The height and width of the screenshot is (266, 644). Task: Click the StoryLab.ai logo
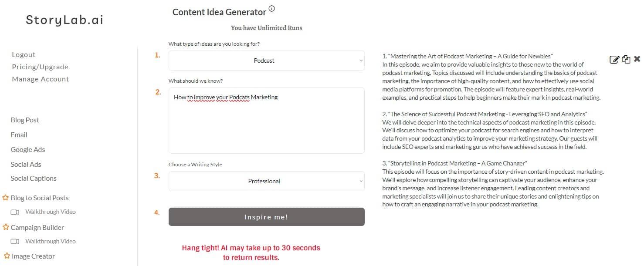(x=64, y=19)
